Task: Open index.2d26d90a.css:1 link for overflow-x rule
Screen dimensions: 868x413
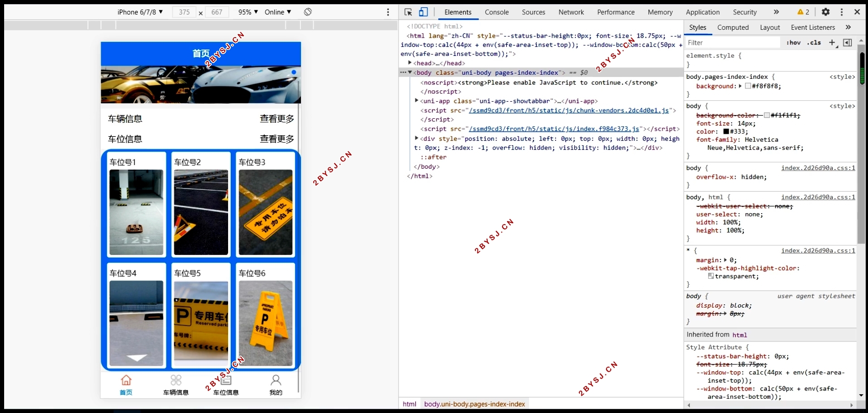Action: coord(818,168)
